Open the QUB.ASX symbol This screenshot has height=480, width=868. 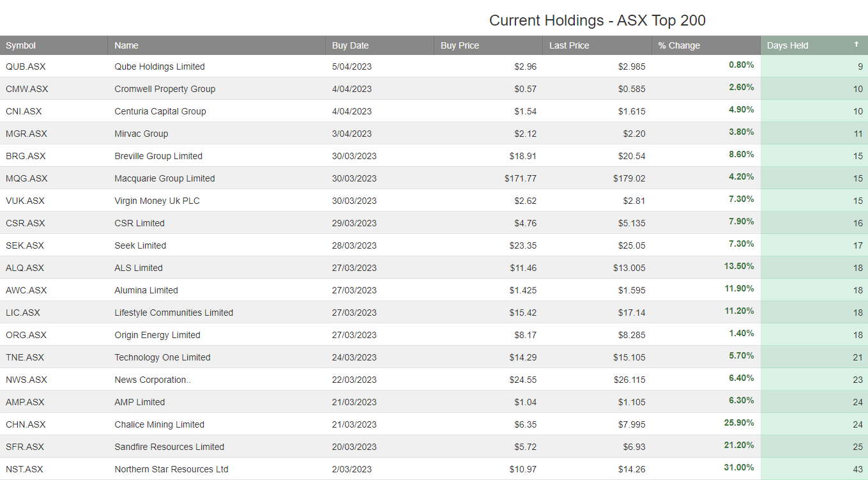(x=26, y=66)
